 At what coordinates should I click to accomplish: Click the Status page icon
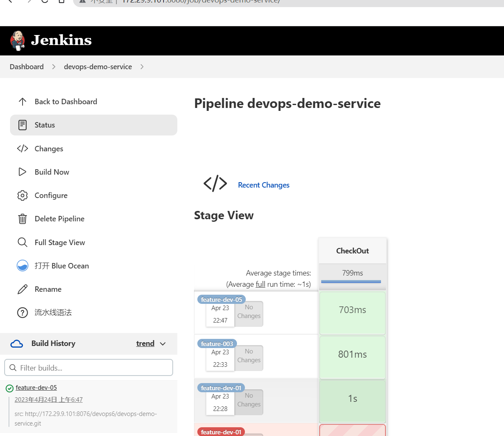click(23, 125)
